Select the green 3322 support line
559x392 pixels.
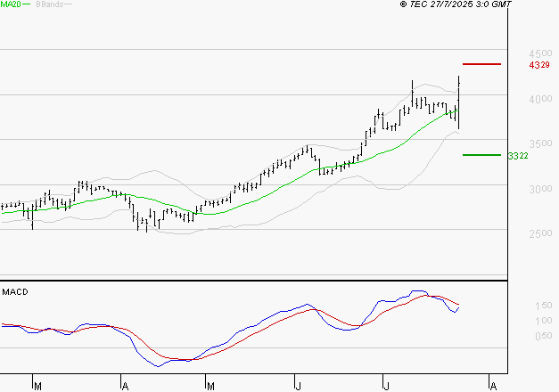[x=482, y=155]
